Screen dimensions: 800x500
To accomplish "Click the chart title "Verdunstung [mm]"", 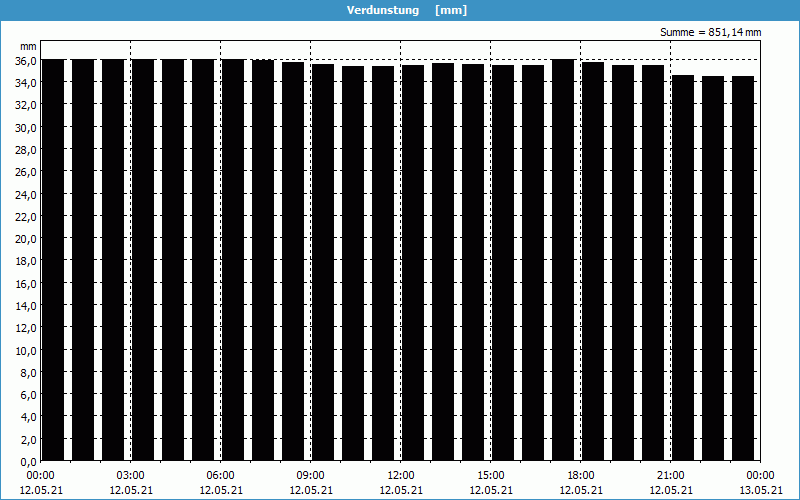I will click(x=407, y=10).
